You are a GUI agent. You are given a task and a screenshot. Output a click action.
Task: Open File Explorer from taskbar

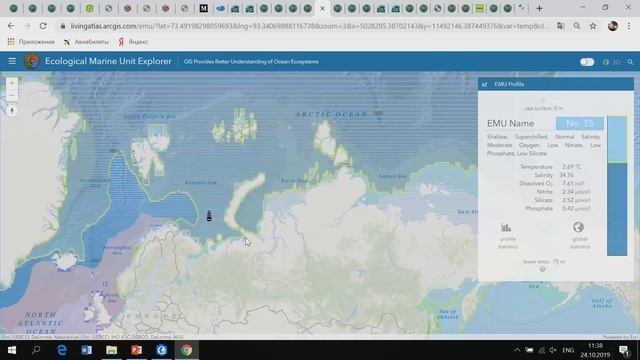pos(111,350)
